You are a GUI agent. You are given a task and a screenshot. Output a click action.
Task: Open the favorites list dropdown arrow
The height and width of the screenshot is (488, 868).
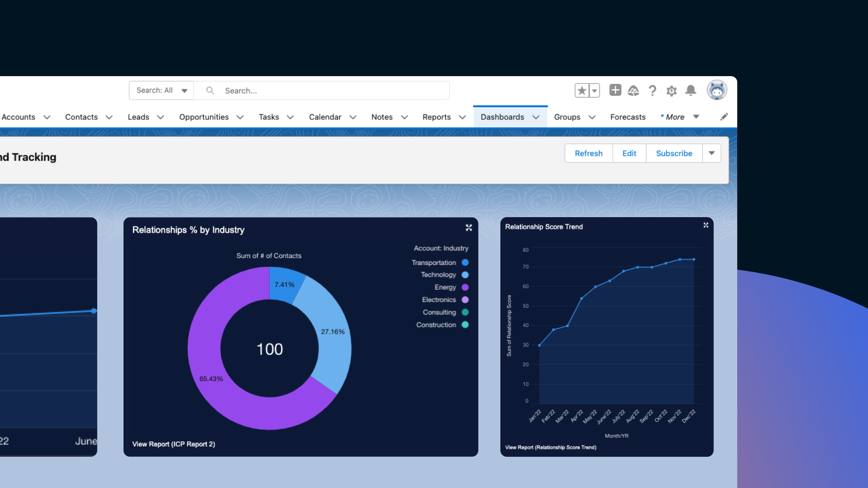click(x=594, y=91)
